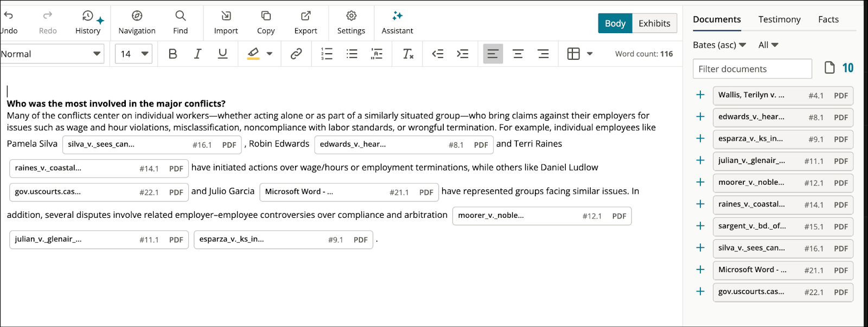The image size is (868, 327).
Task: Open the History panel
Action: click(88, 23)
